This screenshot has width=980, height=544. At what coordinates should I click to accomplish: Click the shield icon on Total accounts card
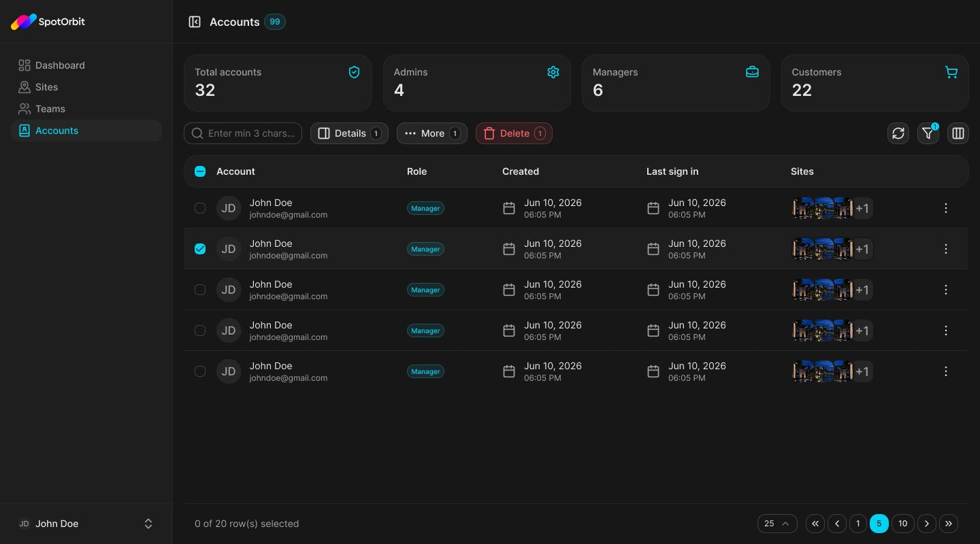[354, 72]
